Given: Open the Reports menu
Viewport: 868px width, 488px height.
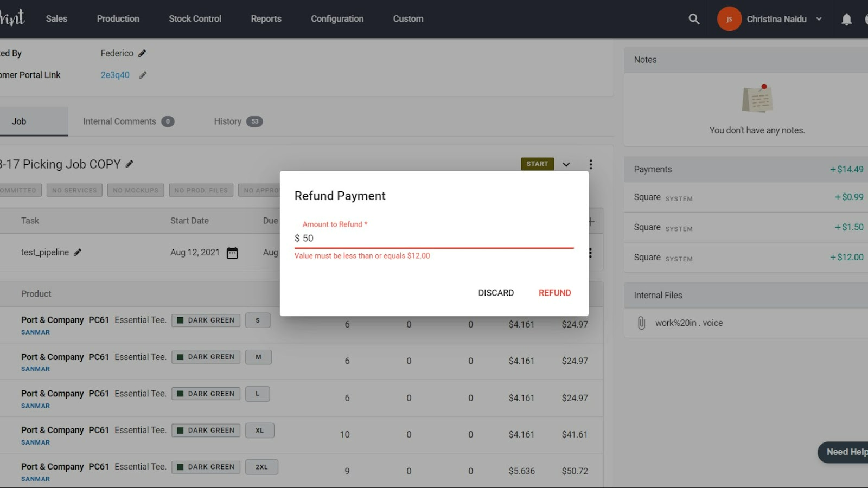Looking at the screenshot, I should [x=266, y=18].
